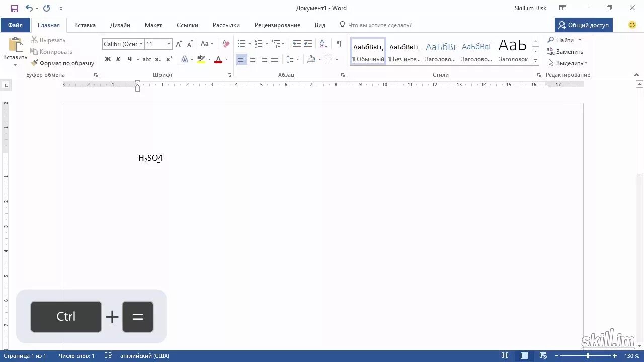Image resolution: width=644 pixels, height=362 pixels.
Task: Increase the paragraph indent
Action: click(308, 44)
